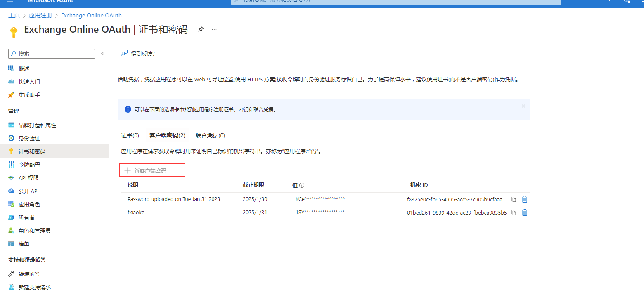
Task: Click Exchange Online OAuth breadcrumb
Action: click(91, 15)
